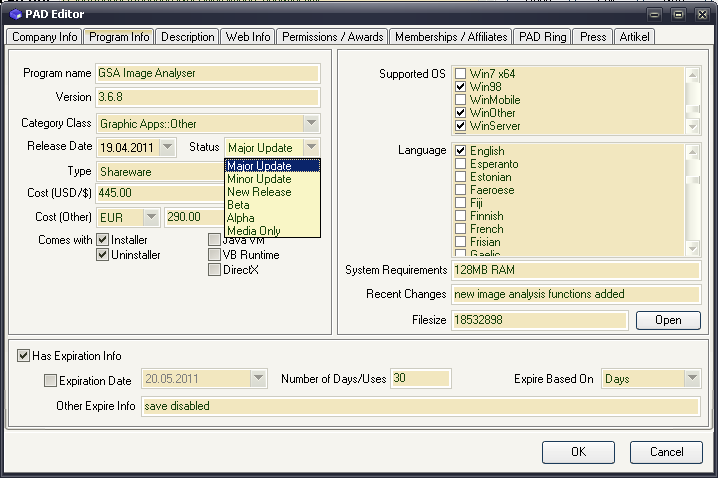The image size is (718, 478).
Task: Tick the French language checkbox
Action: 461,229
